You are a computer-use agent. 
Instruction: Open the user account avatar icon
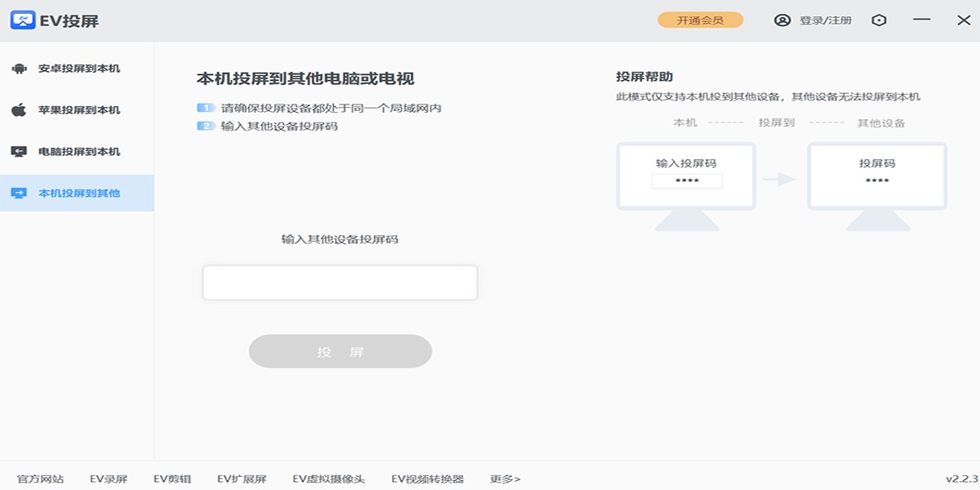tap(782, 20)
